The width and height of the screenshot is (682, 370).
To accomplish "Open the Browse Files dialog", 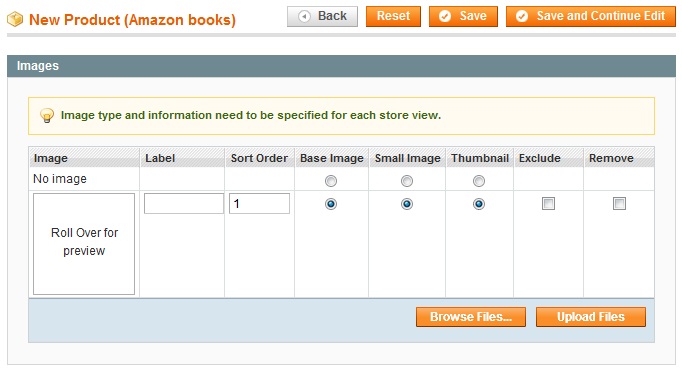I will pos(471,317).
